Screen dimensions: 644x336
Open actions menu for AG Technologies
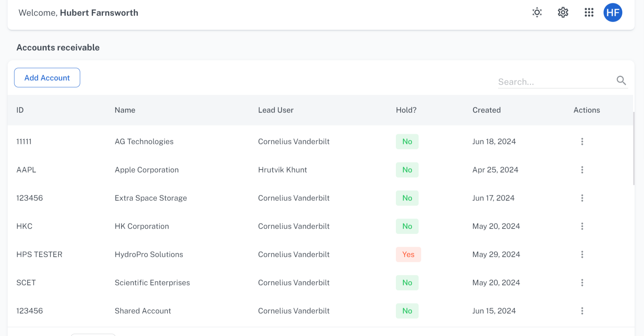pyautogui.click(x=582, y=141)
